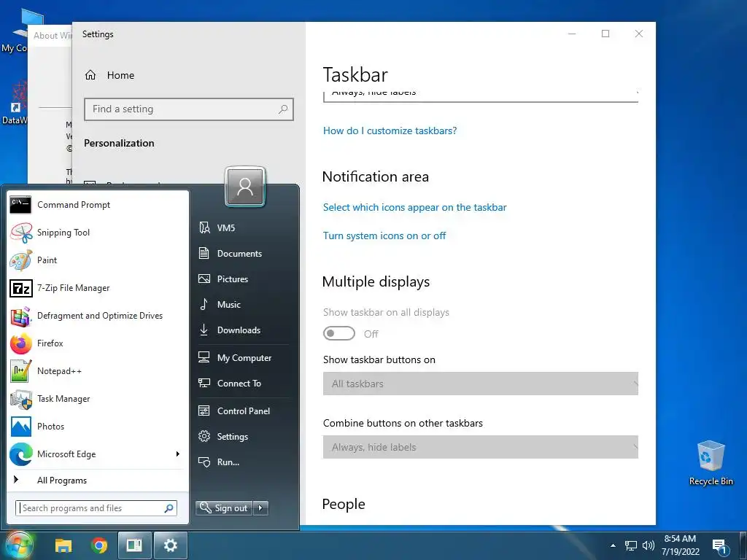
Task: Select the Recycle Bin desktop icon
Action: pyautogui.click(x=711, y=463)
